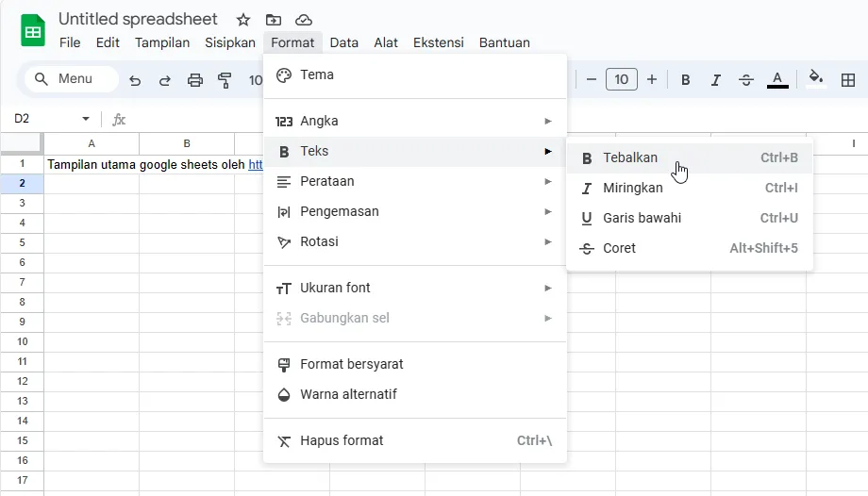Toggle bold with toolbar B button
Viewport: 868px width, 496px height.
(x=686, y=80)
